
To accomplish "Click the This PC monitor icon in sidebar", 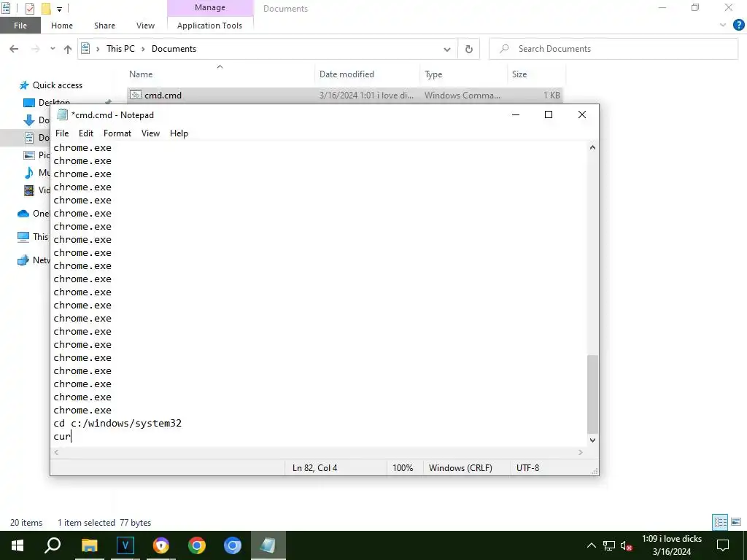I will (23, 237).
